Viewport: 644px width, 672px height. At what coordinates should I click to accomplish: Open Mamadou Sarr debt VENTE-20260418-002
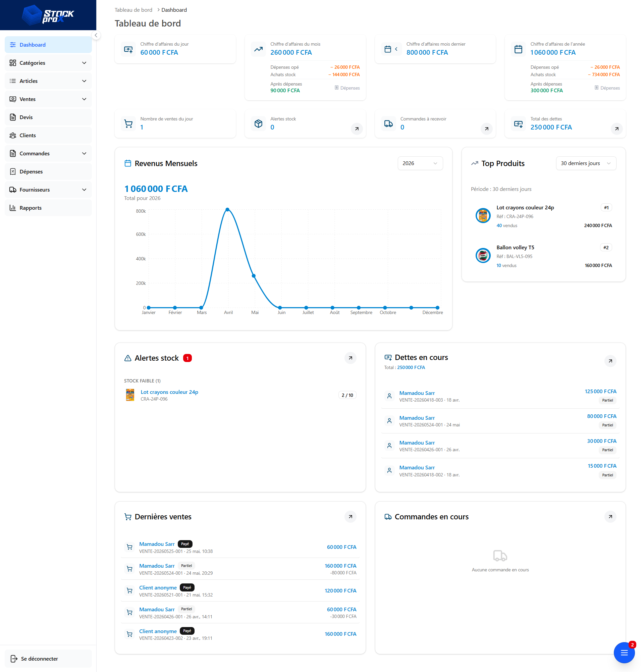[x=500, y=471]
